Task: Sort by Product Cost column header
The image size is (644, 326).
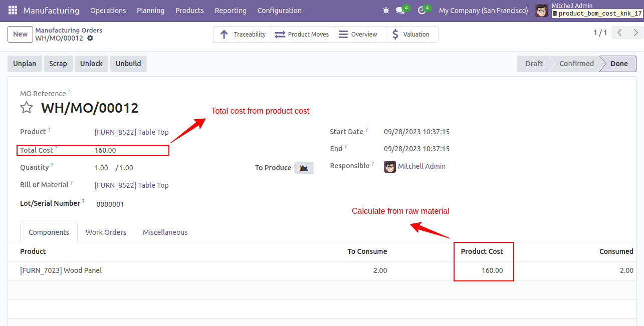Action: coord(482,251)
